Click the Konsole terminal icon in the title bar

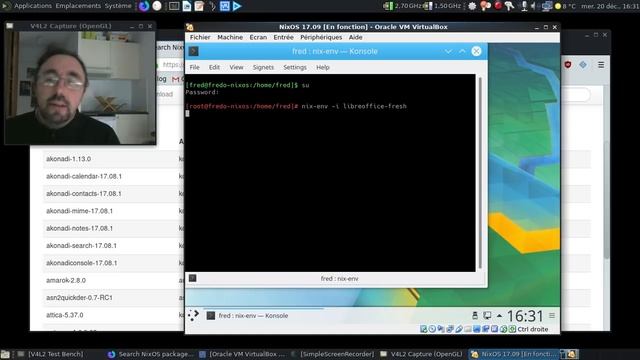click(193, 51)
